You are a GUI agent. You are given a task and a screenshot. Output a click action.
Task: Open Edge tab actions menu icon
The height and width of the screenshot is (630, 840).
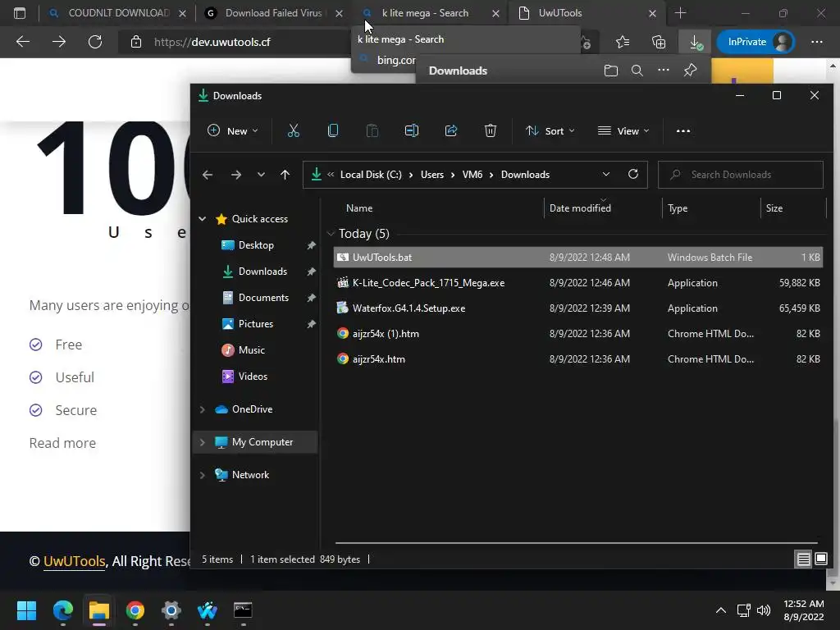(x=20, y=13)
